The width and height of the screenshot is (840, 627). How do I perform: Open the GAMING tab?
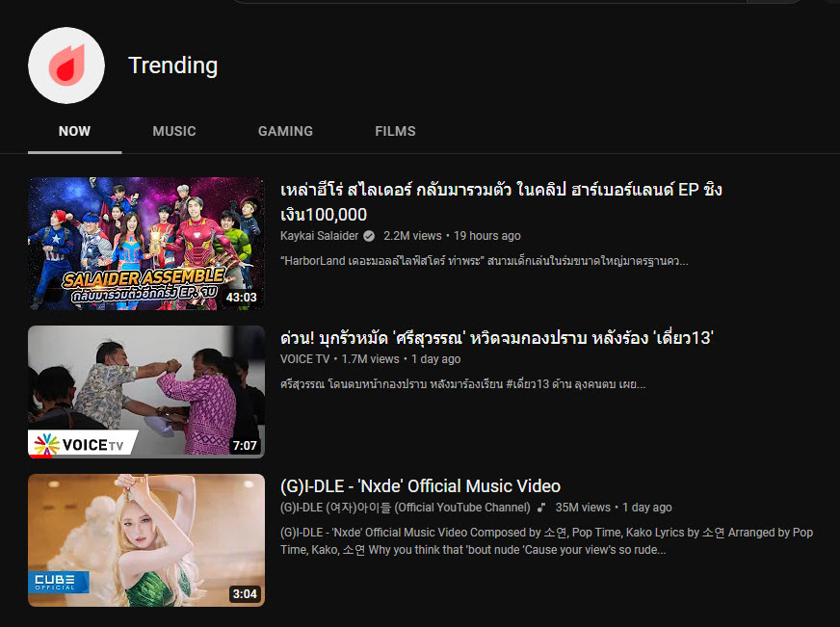point(285,131)
